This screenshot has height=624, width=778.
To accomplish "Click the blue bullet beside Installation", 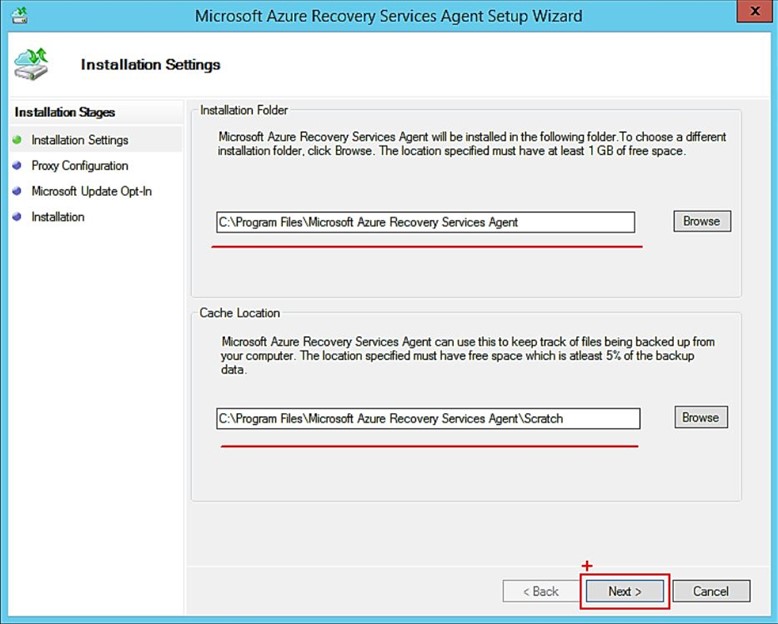I will tap(17, 217).
